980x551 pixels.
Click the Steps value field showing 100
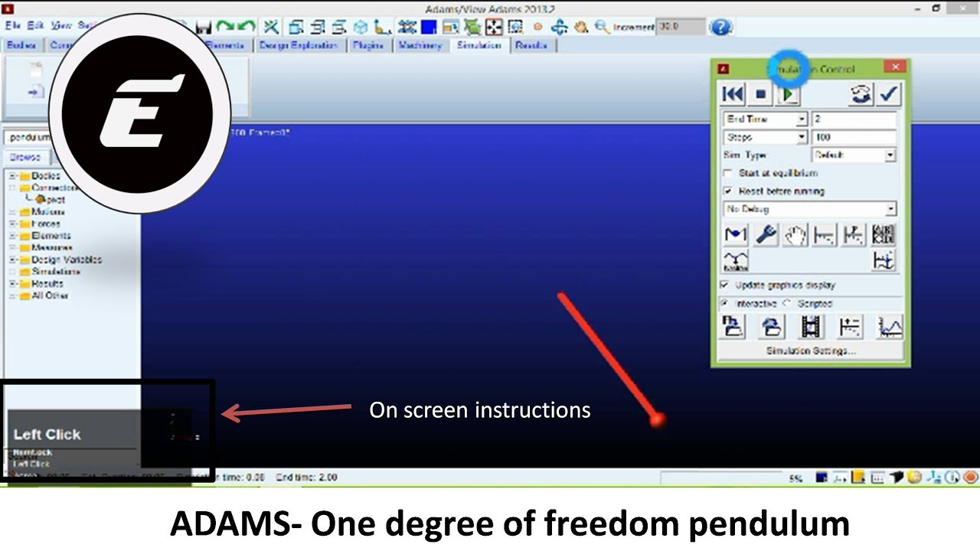tap(854, 138)
